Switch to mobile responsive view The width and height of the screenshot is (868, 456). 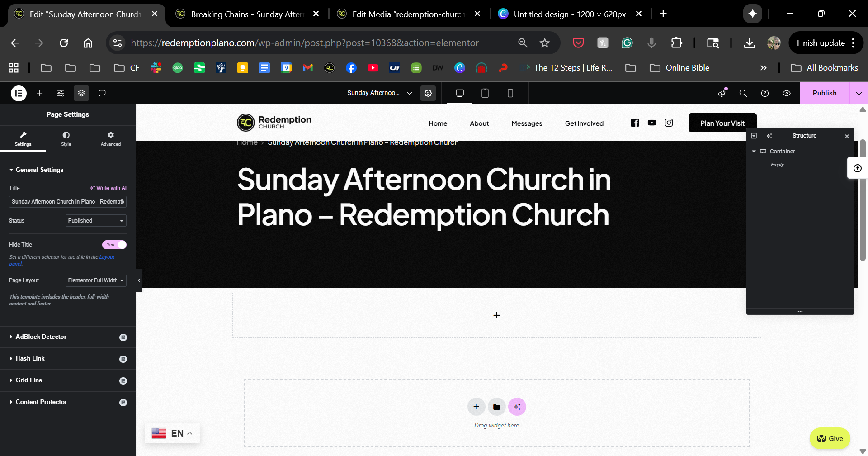tap(510, 93)
